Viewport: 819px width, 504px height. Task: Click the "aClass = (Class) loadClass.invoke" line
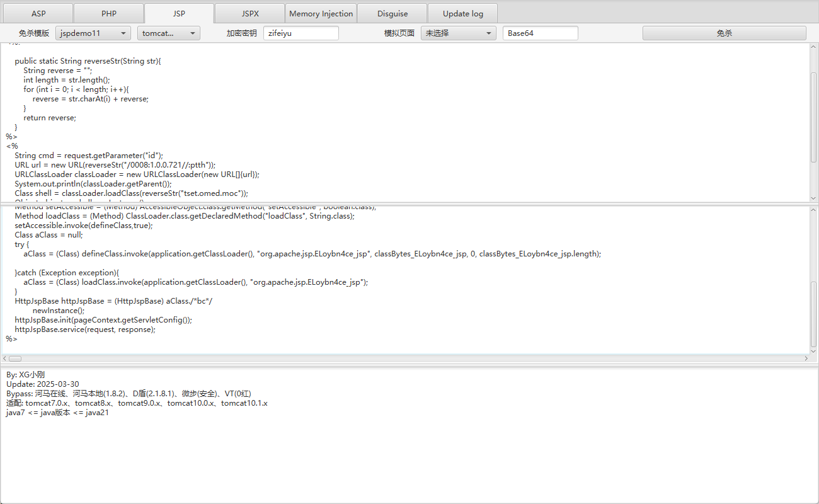pos(196,282)
